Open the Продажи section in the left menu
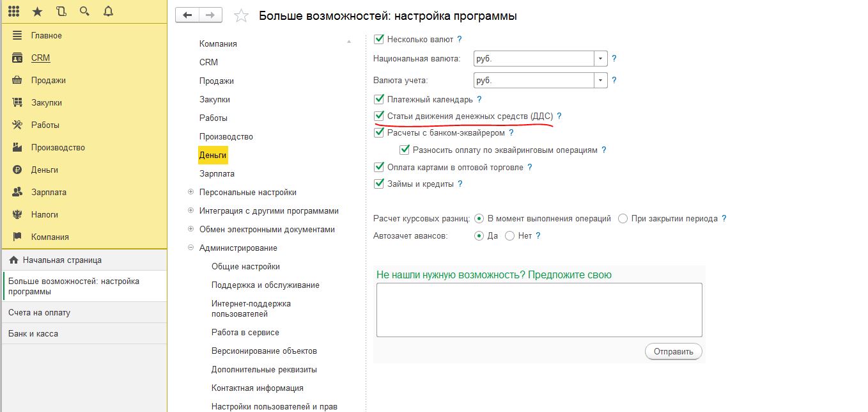 [49, 80]
